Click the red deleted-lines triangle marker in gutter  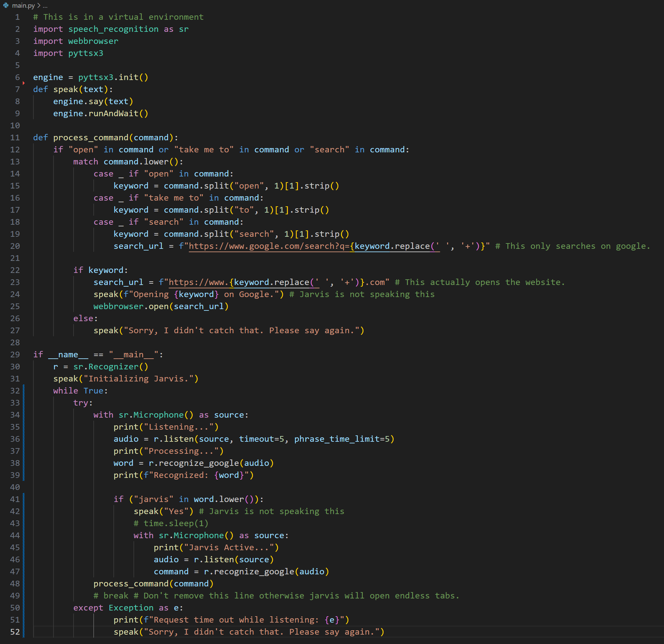coord(23,83)
